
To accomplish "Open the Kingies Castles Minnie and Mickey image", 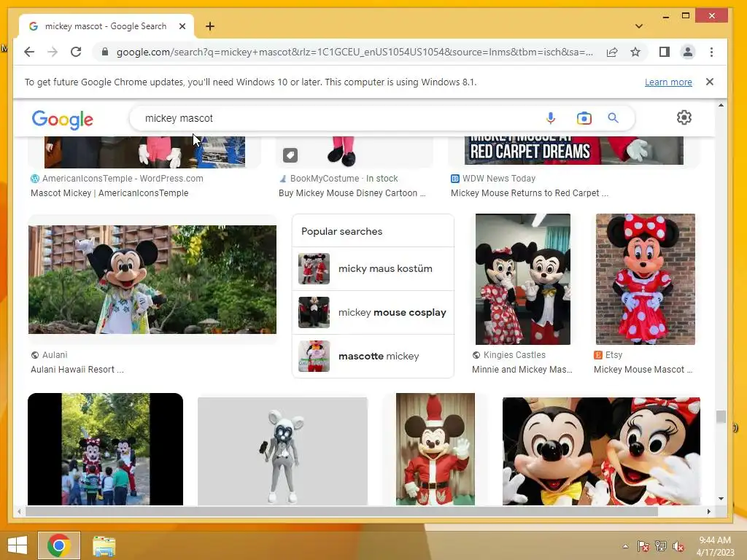I will pos(522,279).
